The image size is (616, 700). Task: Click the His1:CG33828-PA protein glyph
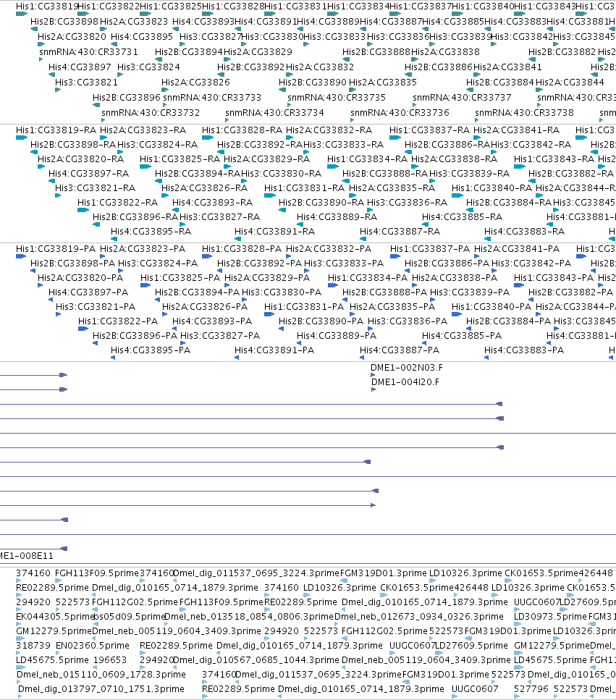click(x=207, y=256)
